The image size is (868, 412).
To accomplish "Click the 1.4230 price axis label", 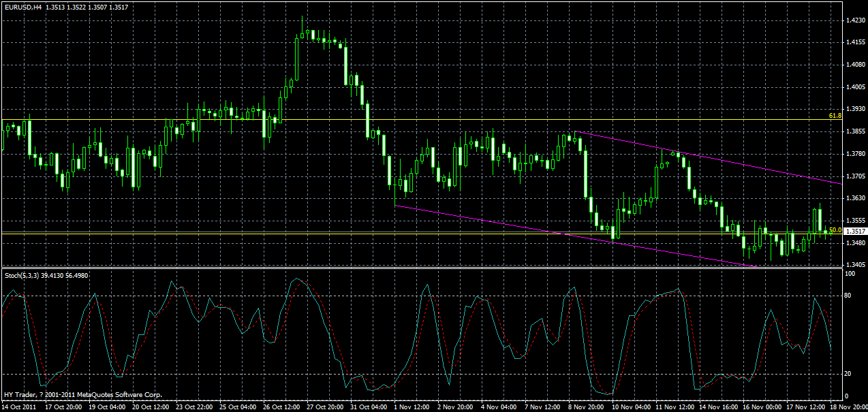I will tap(856, 20).
